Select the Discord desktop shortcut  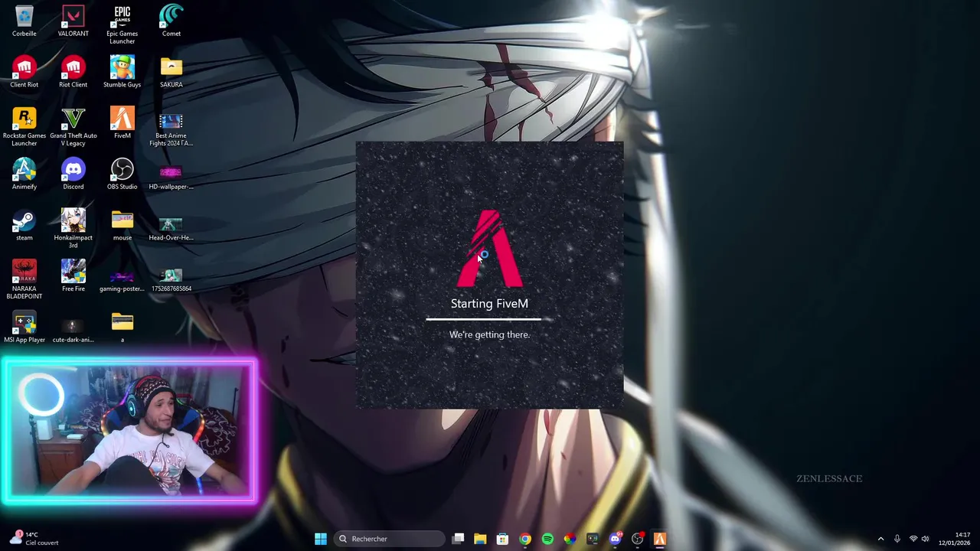pos(73,174)
